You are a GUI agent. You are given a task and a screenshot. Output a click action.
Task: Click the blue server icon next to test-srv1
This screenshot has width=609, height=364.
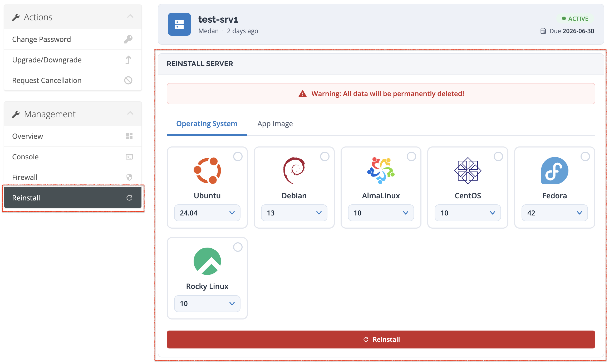[179, 24]
